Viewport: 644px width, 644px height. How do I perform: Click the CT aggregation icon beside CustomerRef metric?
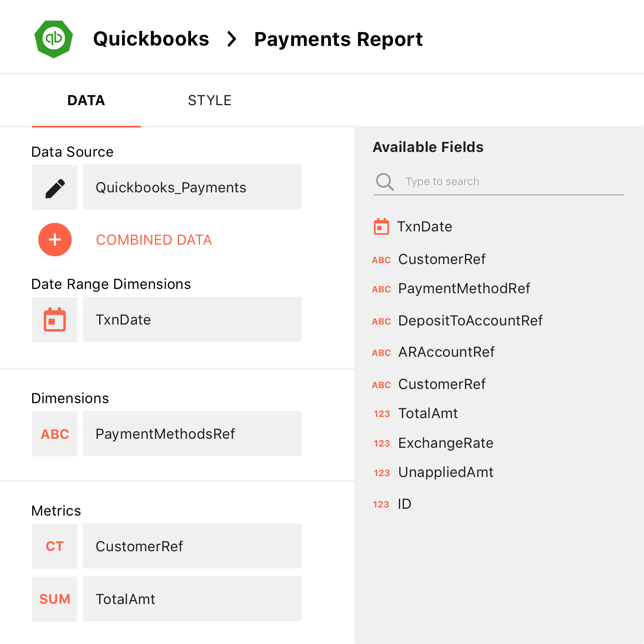point(55,546)
